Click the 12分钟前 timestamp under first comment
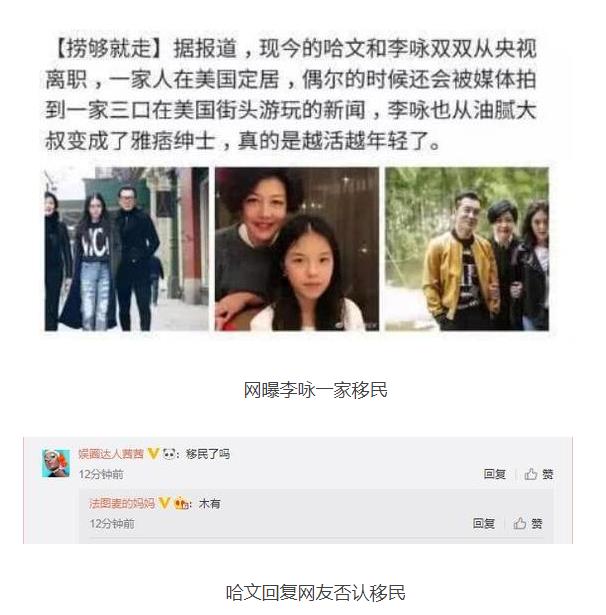Screen dimensions: 606x615 tap(101, 474)
